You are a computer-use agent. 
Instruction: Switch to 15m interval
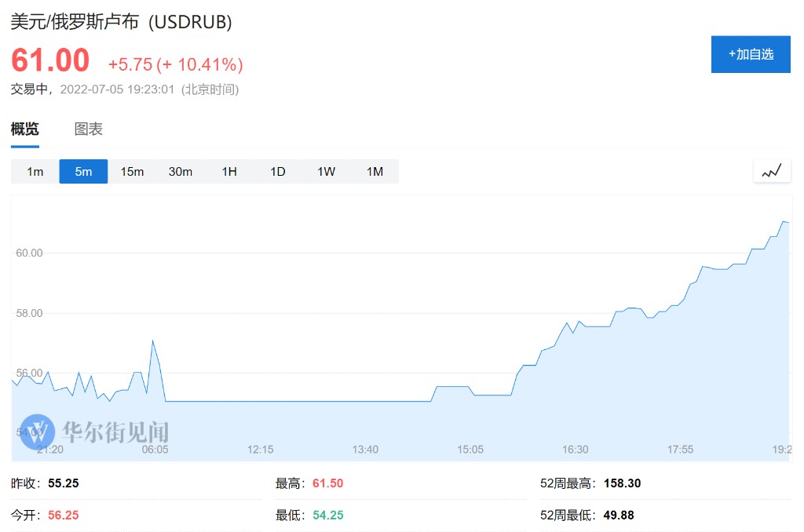point(132,172)
